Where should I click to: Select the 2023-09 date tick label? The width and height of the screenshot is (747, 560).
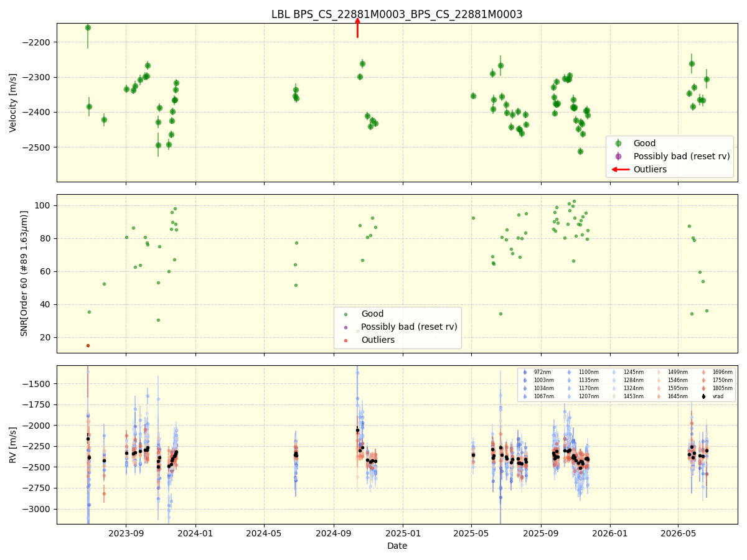[126, 533]
